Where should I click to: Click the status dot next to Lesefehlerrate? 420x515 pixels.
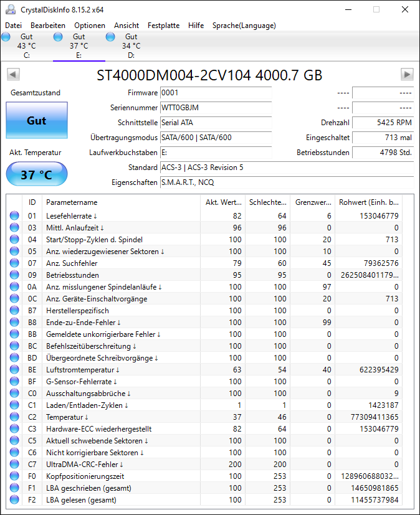point(14,215)
